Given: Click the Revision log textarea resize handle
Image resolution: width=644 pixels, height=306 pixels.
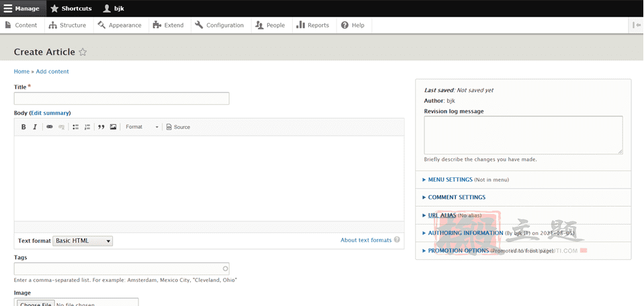Looking at the screenshot, I should tap(620, 152).
